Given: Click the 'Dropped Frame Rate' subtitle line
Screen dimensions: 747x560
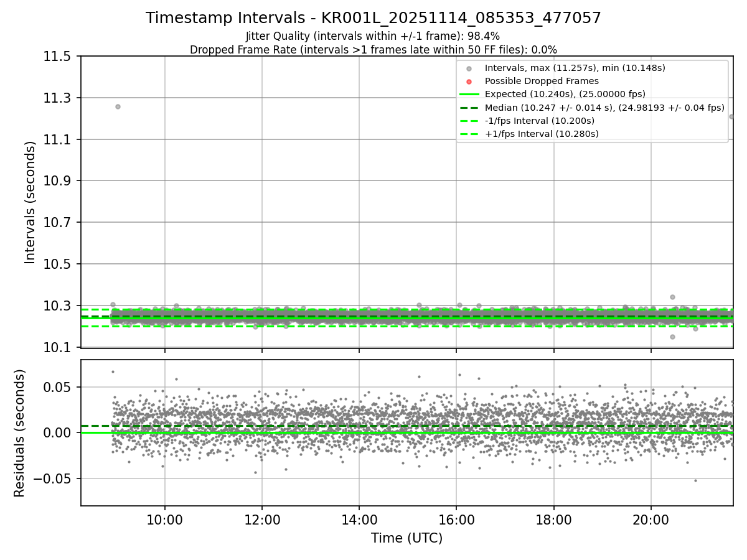Looking at the screenshot, I should (374, 50).
